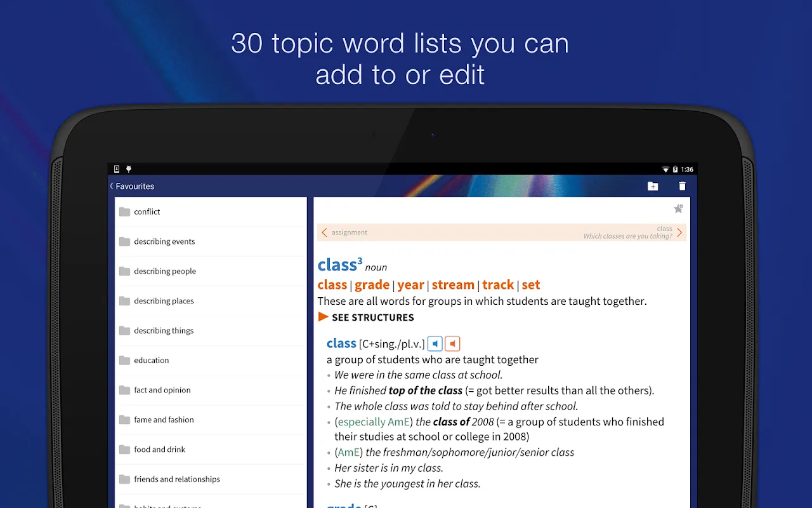
Task: Open the education folder icon
Action: [x=124, y=360]
